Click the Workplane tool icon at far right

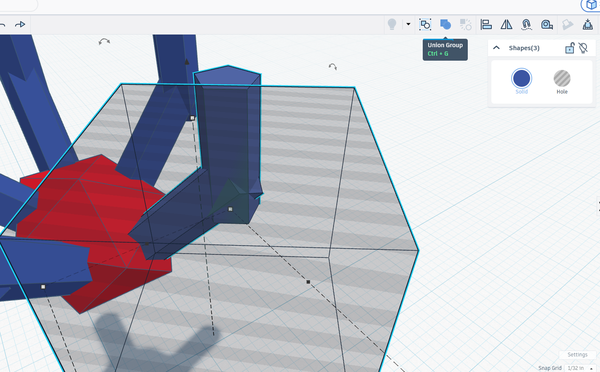[x=588, y=24]
